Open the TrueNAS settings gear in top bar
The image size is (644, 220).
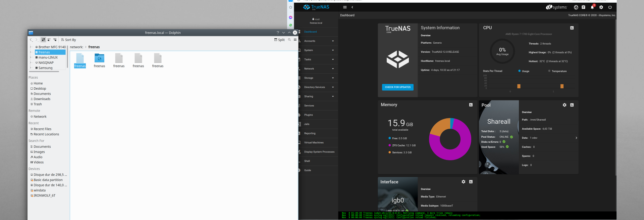coord(601,7)
